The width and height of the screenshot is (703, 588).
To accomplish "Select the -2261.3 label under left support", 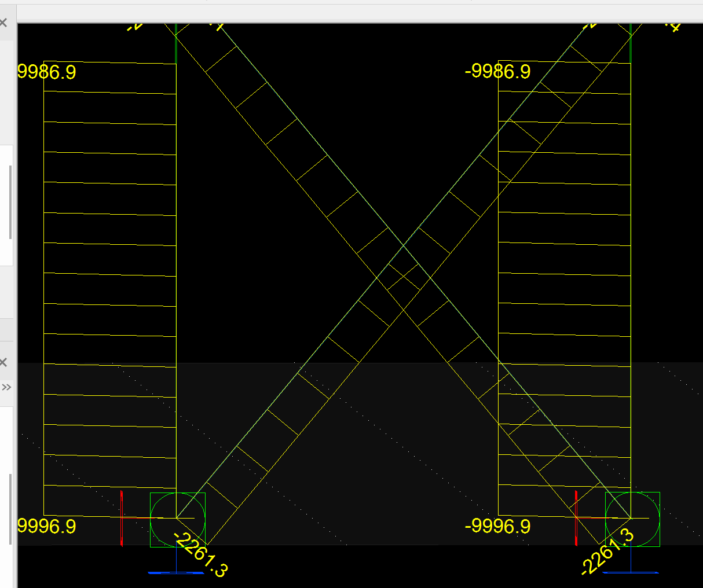I will click(201, 555).
